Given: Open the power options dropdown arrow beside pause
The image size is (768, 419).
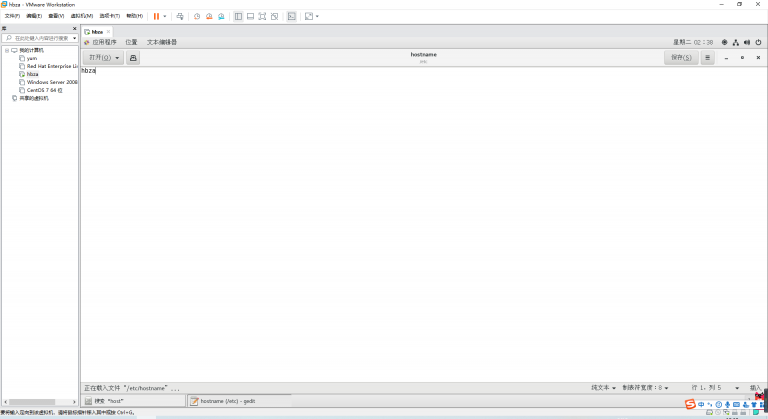Looking at the screenshot, I should [165, 16].
